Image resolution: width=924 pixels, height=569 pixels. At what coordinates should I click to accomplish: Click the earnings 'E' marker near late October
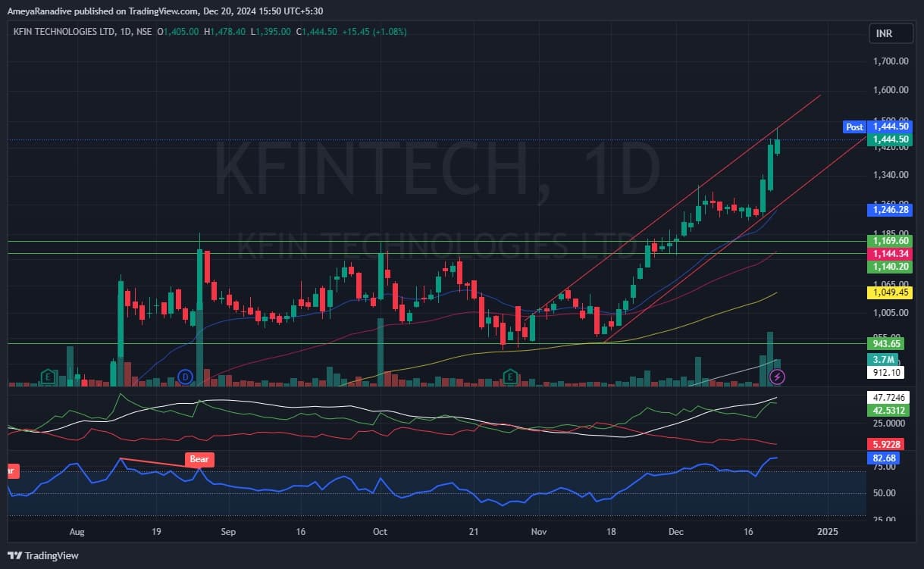(x=511, y=377)
